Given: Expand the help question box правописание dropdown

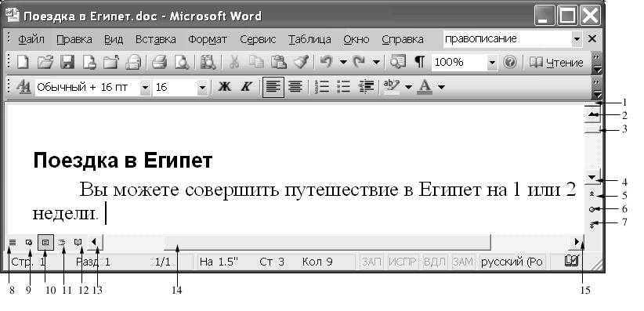Looking at the screenshot, I should [577, 39].
